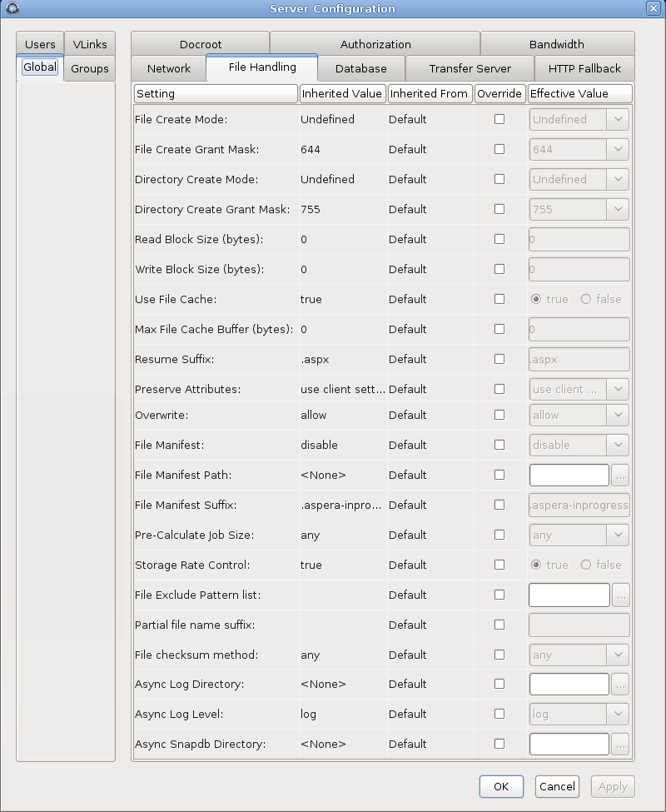Close the Server Configuration window
The width and height of the screenshot is (666, 812).
[x=654, y=8]
